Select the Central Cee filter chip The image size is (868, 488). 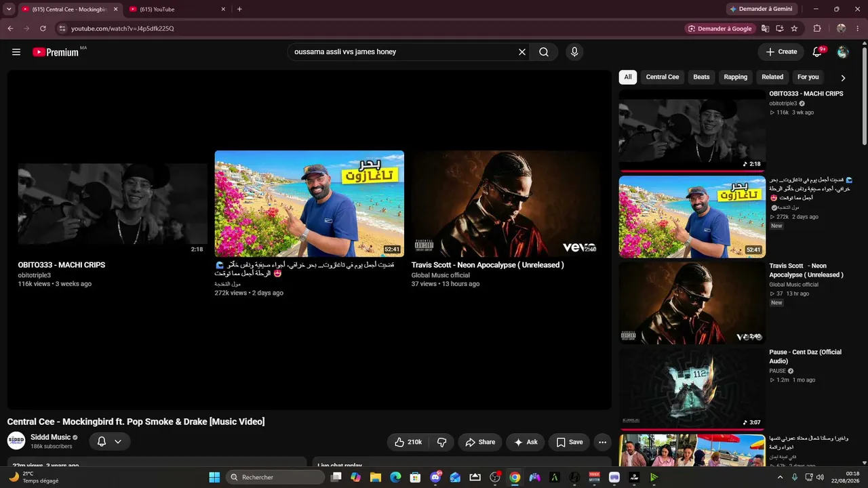pos(663,77)
